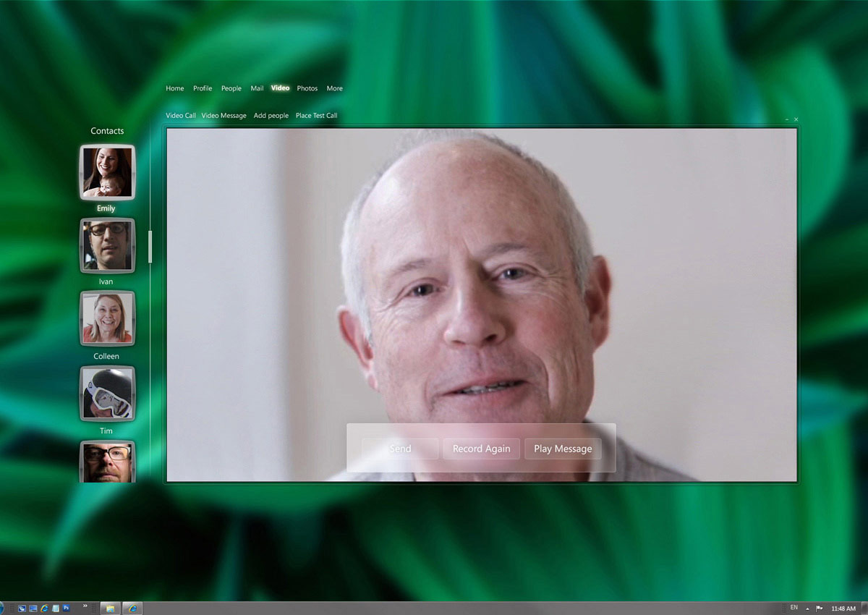Screen dimensions: 868x615
Task: Click the Tim name label
Action: (106, 430)
